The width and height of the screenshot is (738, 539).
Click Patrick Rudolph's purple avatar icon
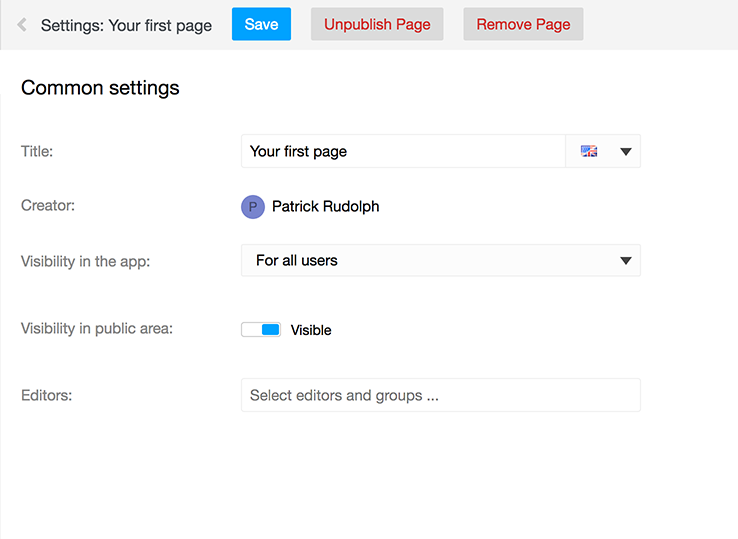tap(253, 207)
